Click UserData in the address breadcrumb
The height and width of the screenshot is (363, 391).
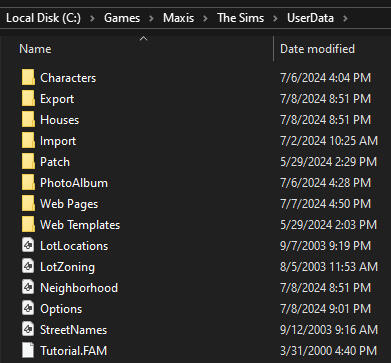coord(310,18)
